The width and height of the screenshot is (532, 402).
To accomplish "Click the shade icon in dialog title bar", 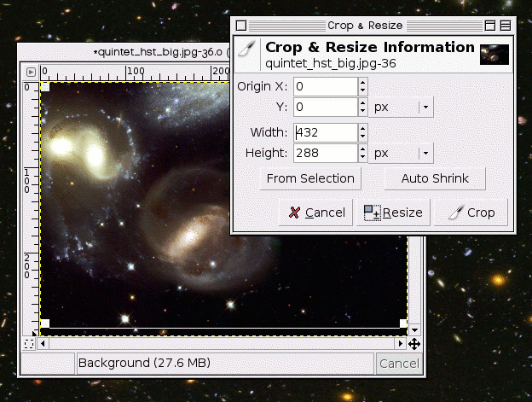I will coord(490,26).
